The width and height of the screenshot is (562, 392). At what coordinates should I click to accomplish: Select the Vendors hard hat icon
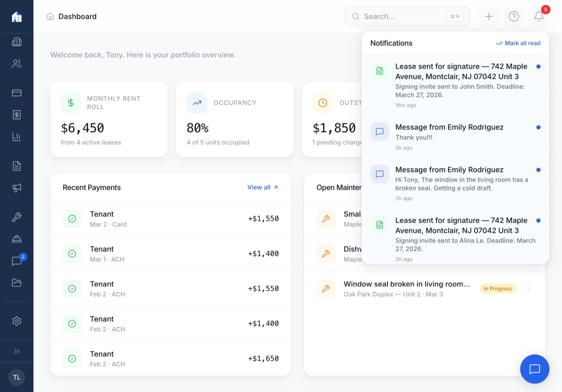(17, 239)
